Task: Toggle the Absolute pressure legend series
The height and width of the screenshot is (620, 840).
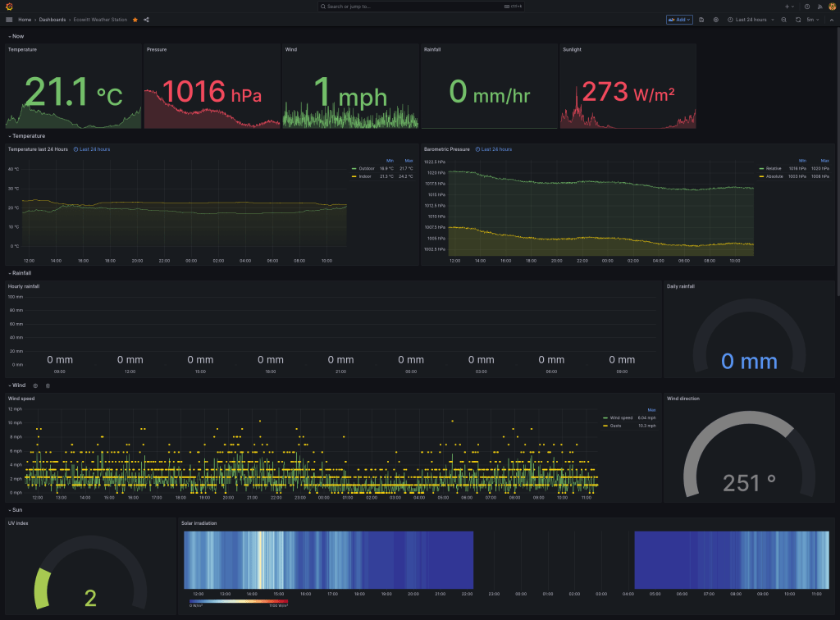Action: coord(774,176)
